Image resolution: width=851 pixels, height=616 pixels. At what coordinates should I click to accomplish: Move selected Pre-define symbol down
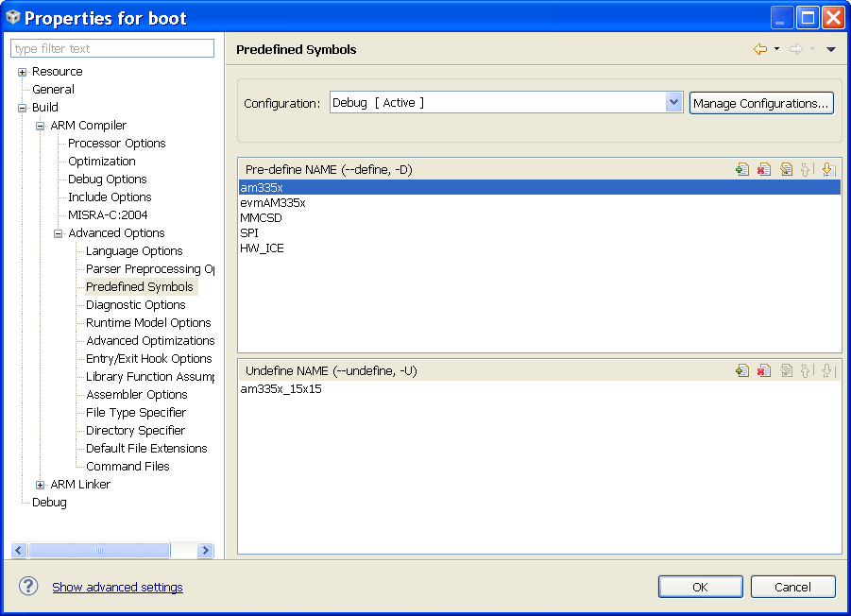(x=827, y=169)
